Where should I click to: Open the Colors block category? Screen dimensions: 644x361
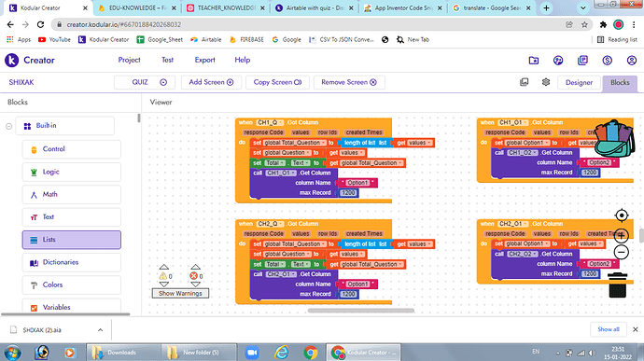pos(72,285)
